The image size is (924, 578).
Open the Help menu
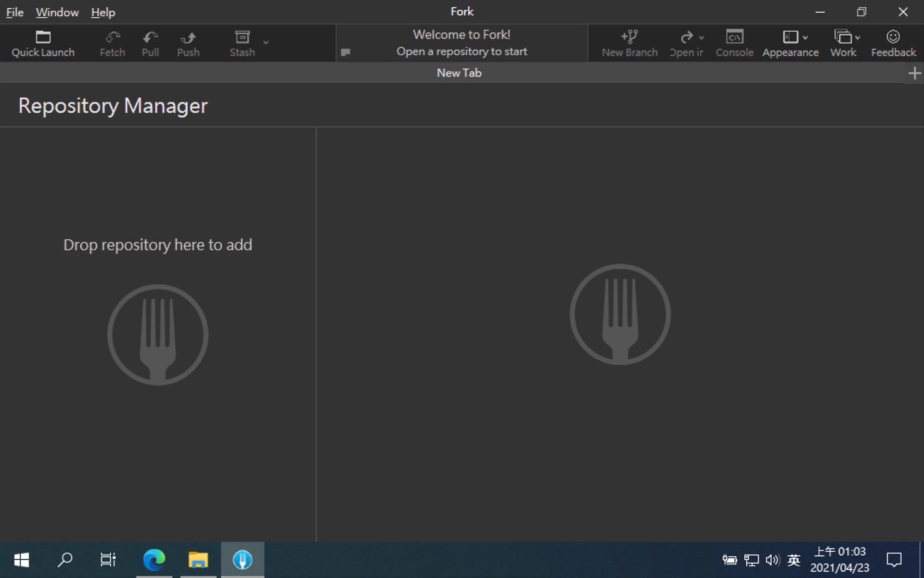pyautogui.click(x=103, y=12)
